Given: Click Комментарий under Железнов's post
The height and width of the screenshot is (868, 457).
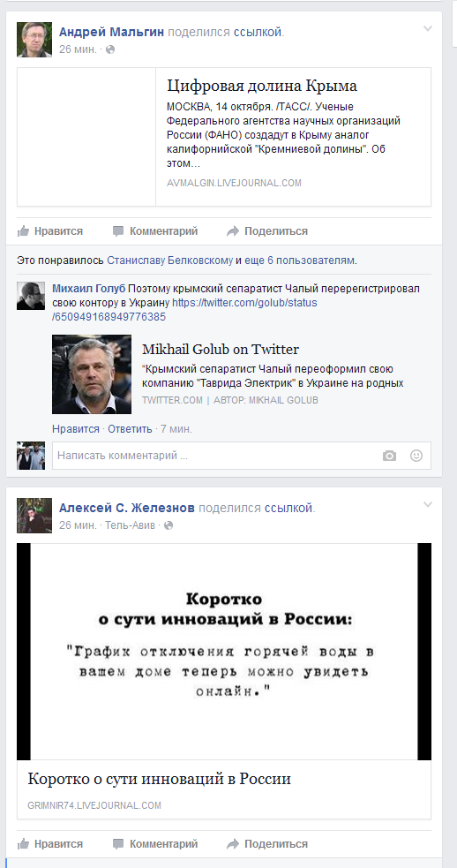Looking at the screenshot, I should coord(155,844).
